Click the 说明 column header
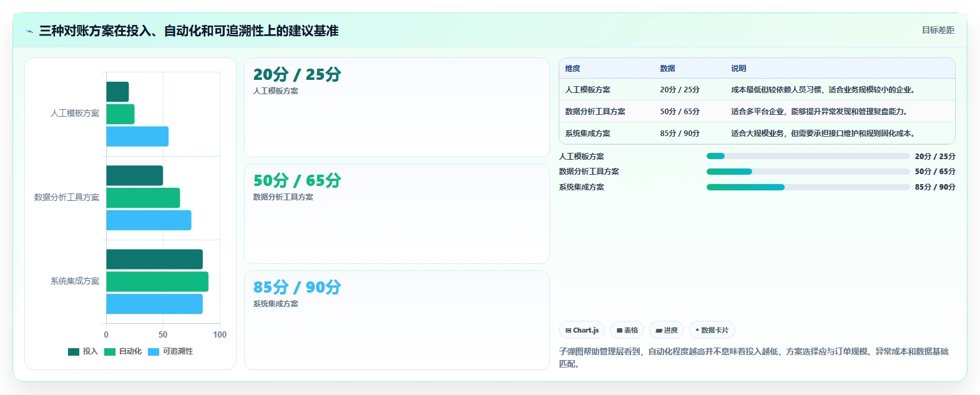 pos(739,69)
